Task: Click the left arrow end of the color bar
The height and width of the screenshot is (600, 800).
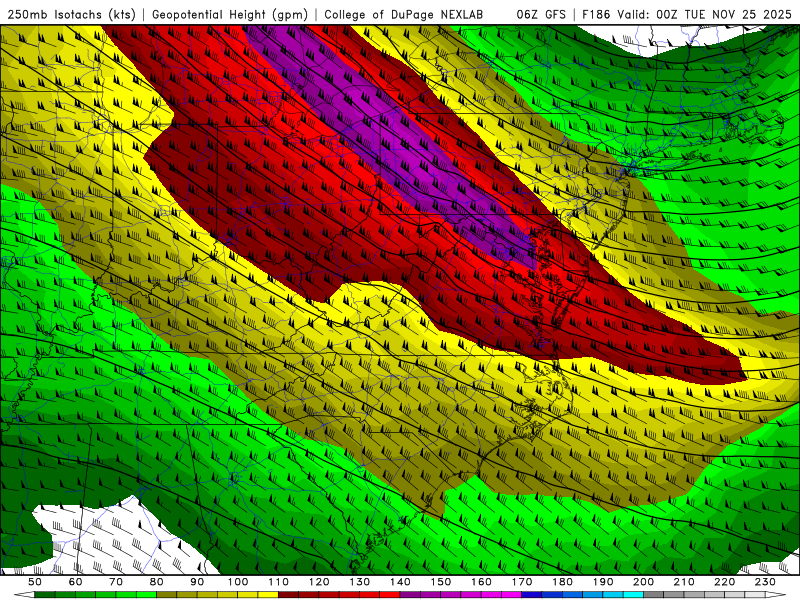Action: click(x=24, y=595)
